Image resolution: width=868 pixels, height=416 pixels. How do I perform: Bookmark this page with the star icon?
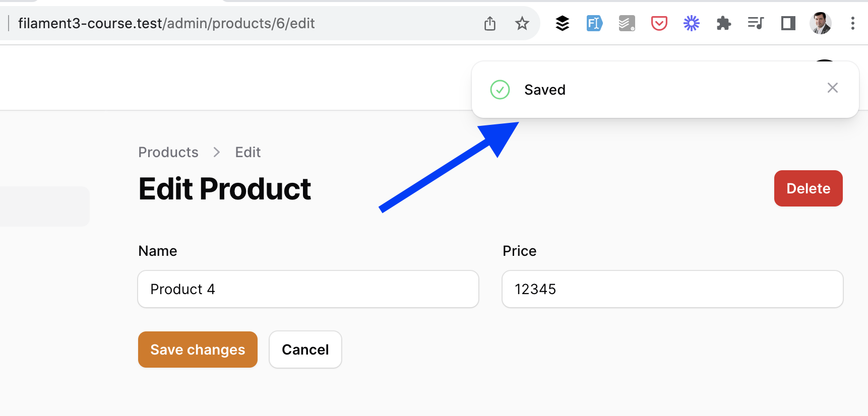(x=522, y=23)
